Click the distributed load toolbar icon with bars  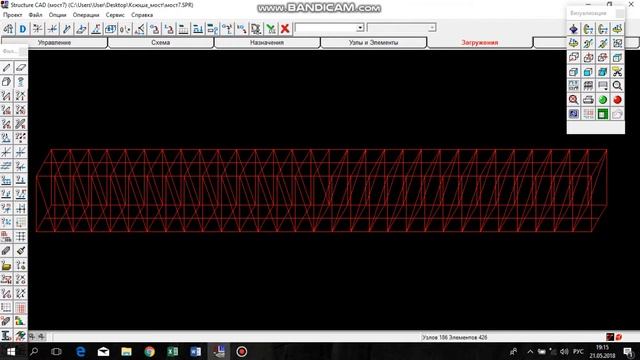click(183, 29)
